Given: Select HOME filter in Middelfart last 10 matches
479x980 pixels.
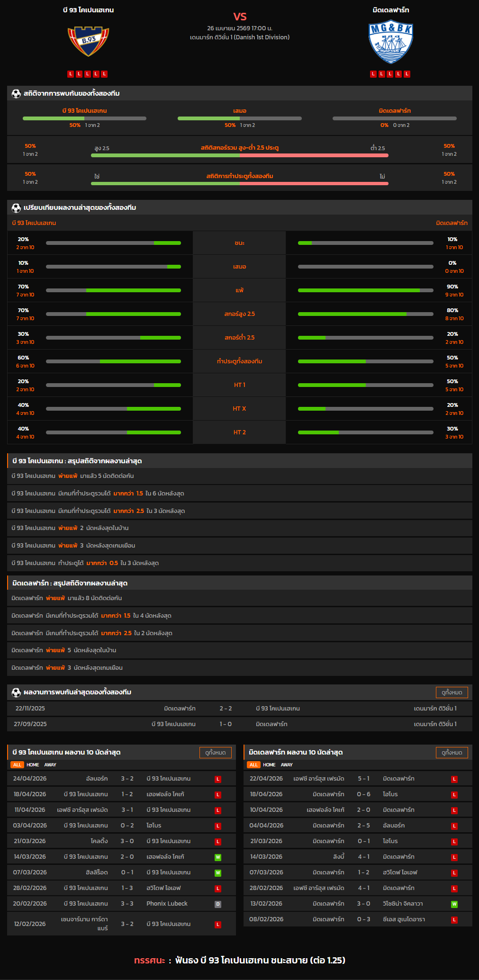Looking at the screenshot, I should pyautogui.click(x=269, y=764).
